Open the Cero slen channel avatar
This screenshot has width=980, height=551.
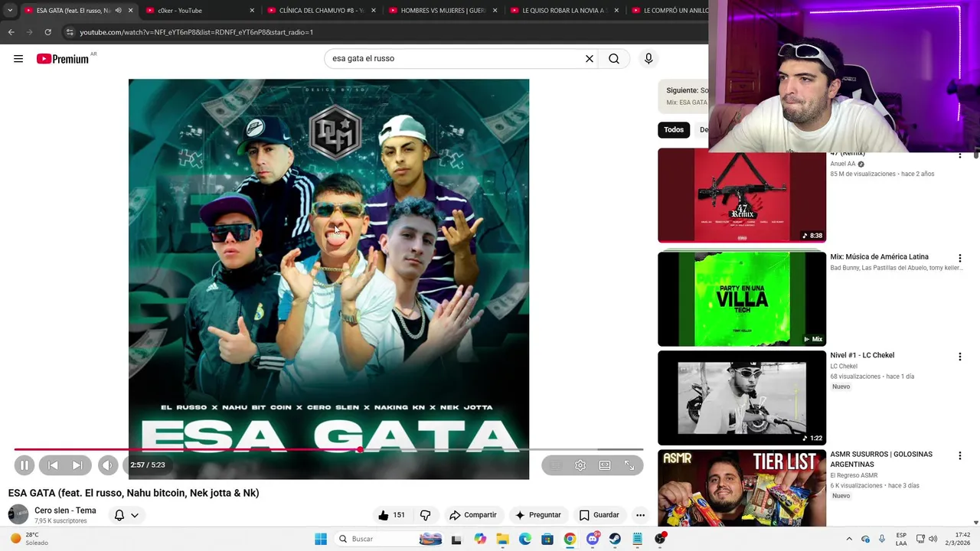[x=18, y=514]
